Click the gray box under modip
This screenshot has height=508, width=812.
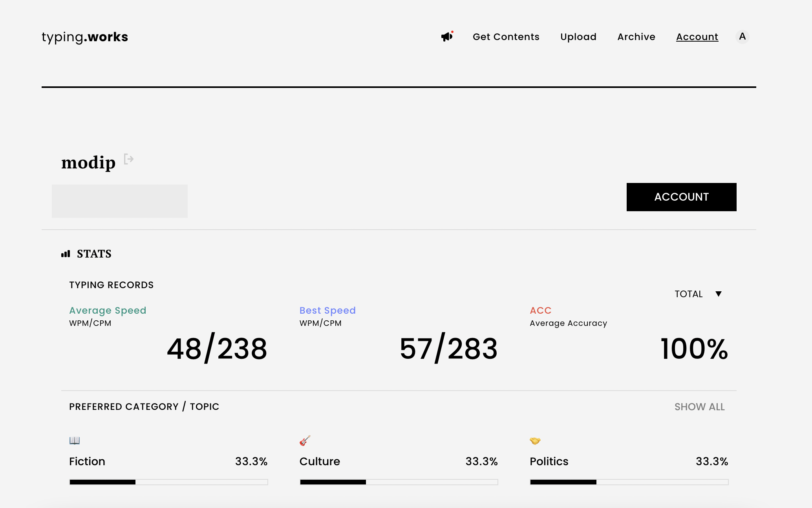pos(120,201)
